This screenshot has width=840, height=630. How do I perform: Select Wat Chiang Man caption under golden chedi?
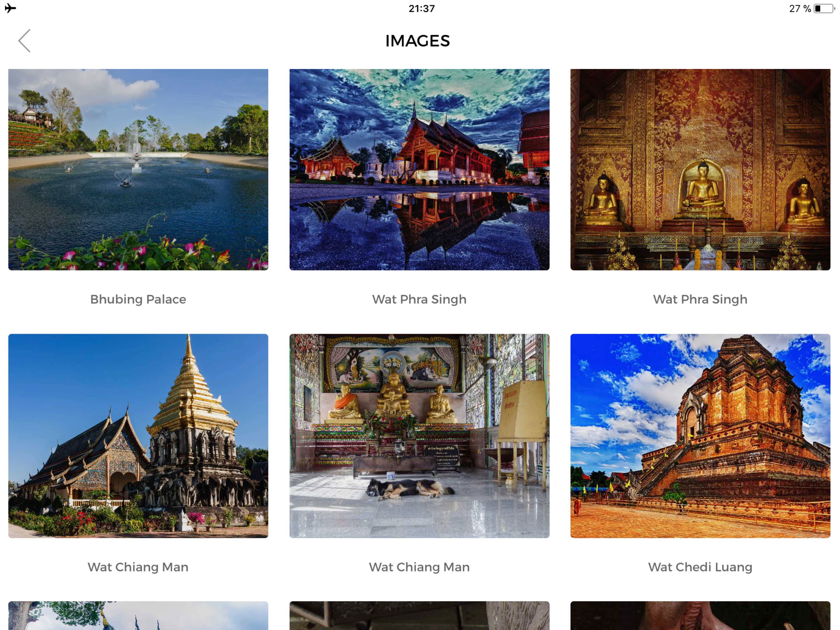coord(138,567)
